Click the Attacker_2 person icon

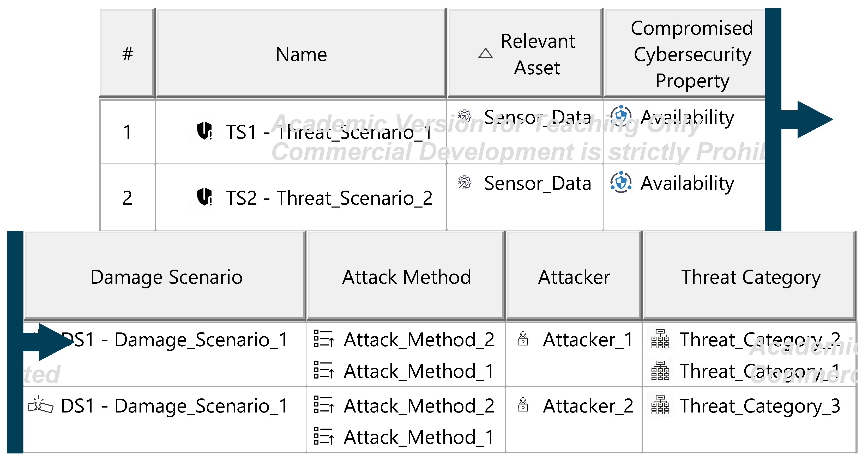point(523,405)
